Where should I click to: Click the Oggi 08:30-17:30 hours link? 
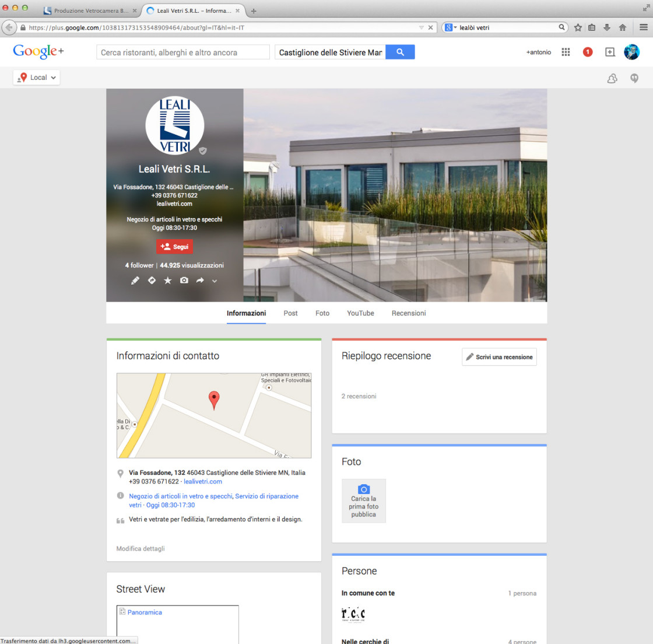click(170, 505)
